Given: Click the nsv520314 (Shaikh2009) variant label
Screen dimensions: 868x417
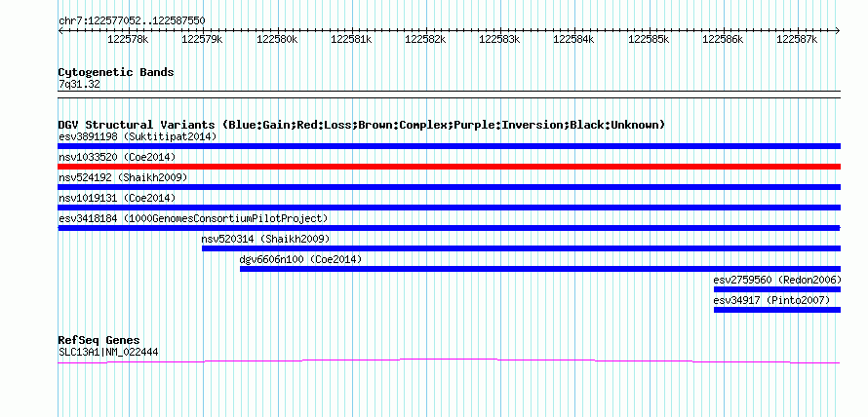Looking at the screenshot, I should click(x=265, y=239).
